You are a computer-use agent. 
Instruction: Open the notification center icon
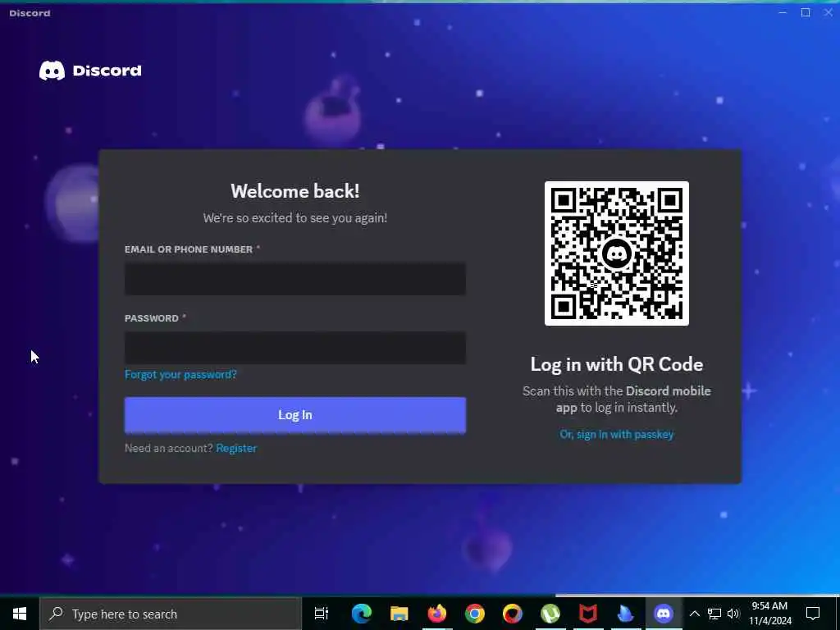(x=813, y=614)
